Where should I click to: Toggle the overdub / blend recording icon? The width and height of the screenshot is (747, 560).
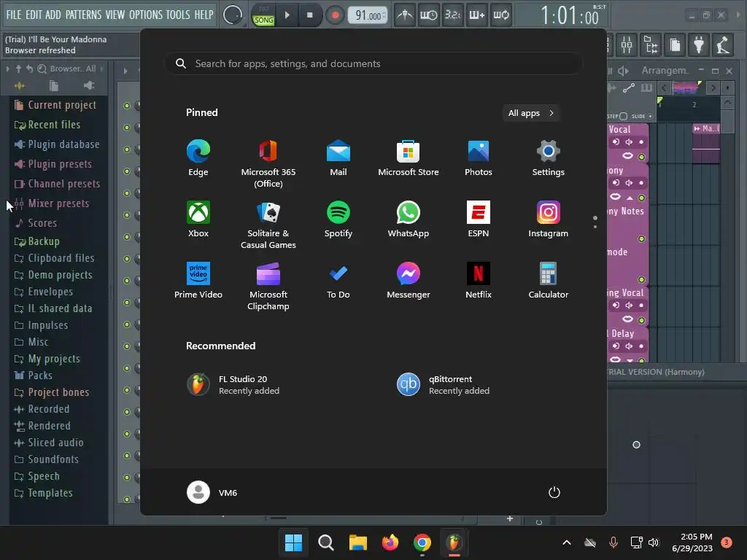coord(476,15)
